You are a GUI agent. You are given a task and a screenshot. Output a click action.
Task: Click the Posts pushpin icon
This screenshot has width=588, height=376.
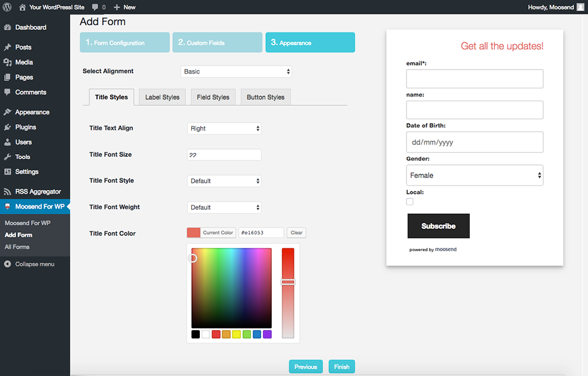(x=7, y=47)
